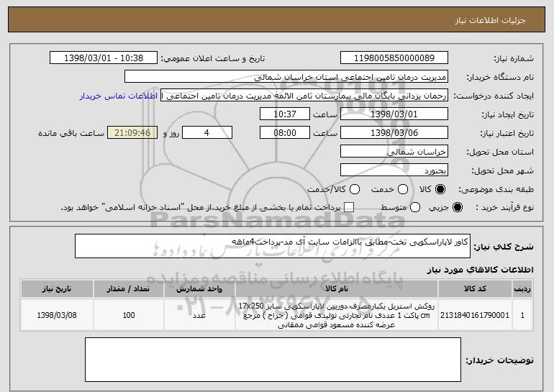Click product code 213184016179​0001 cell
Image resolution: width=554 pixels, height=392 pixels.
coord(475,315)
